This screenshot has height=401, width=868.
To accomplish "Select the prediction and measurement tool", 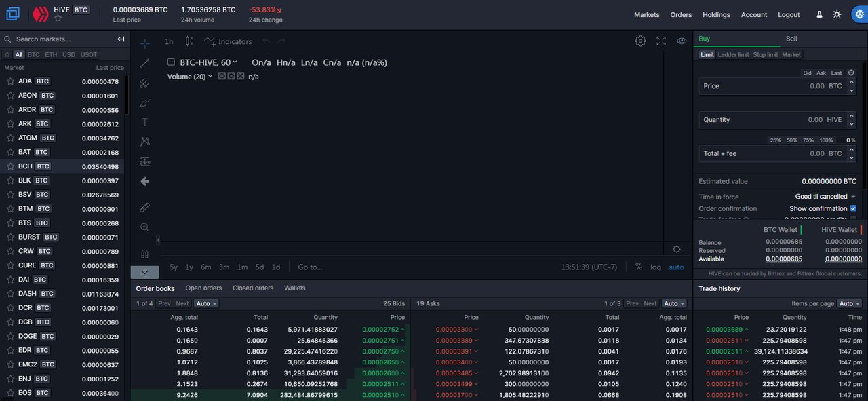I will (x=144, y=161).
